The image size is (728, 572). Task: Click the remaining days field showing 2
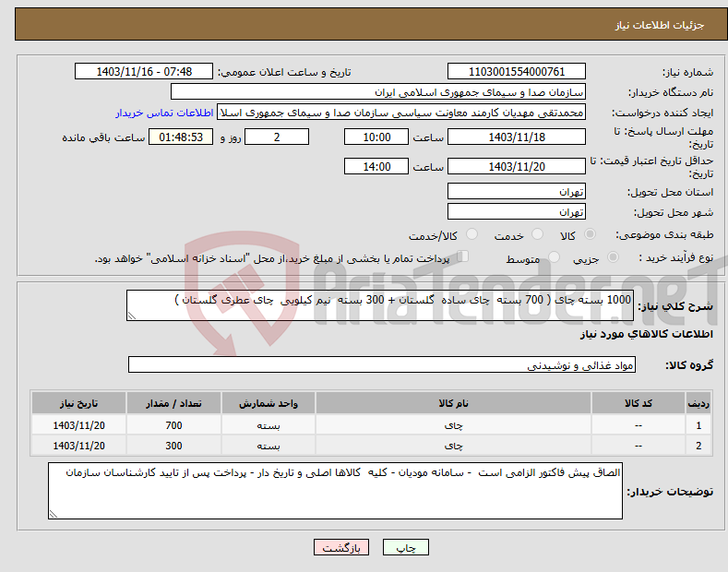277,137
